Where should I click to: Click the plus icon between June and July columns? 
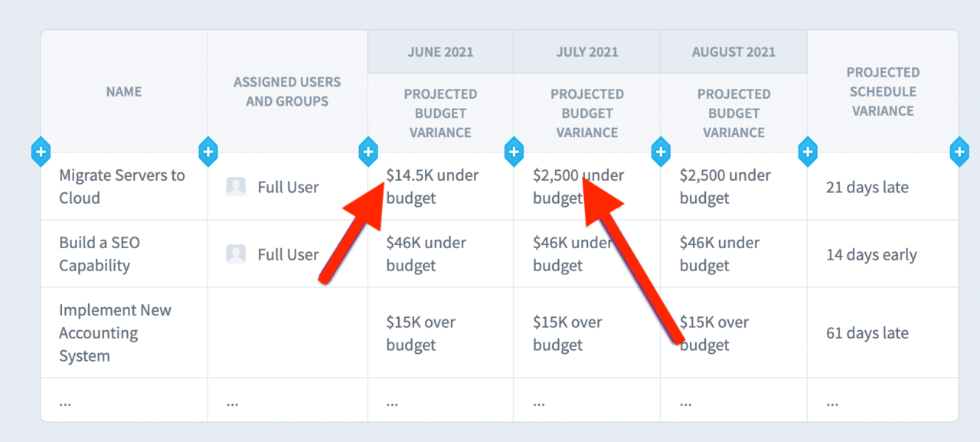coord(514,152)
